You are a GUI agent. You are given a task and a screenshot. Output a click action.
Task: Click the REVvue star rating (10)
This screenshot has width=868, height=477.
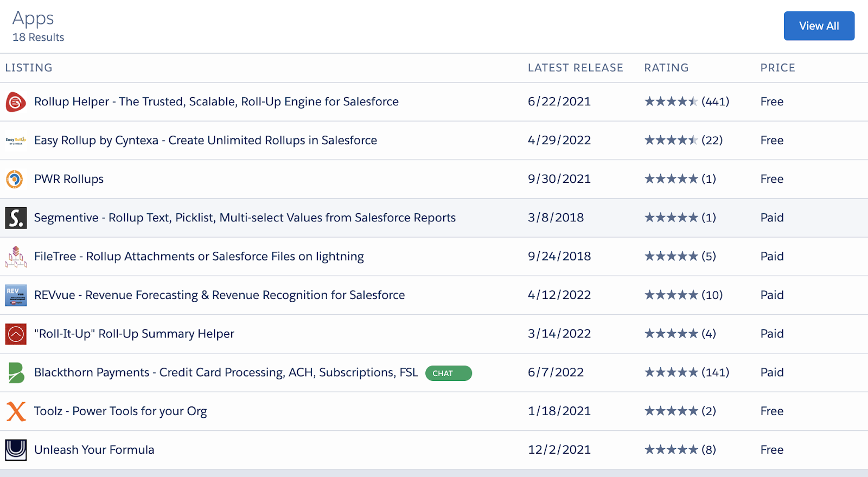pyautogui.click(x=684, y=295)
